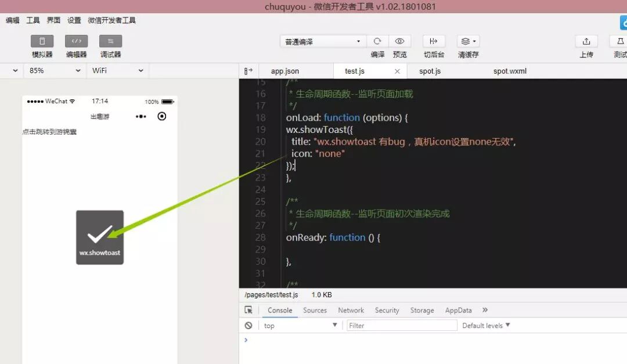Viewport: 627px width, 364px height.
Task: Open the 微信开发者工具 menu
Action: point(111,20)
